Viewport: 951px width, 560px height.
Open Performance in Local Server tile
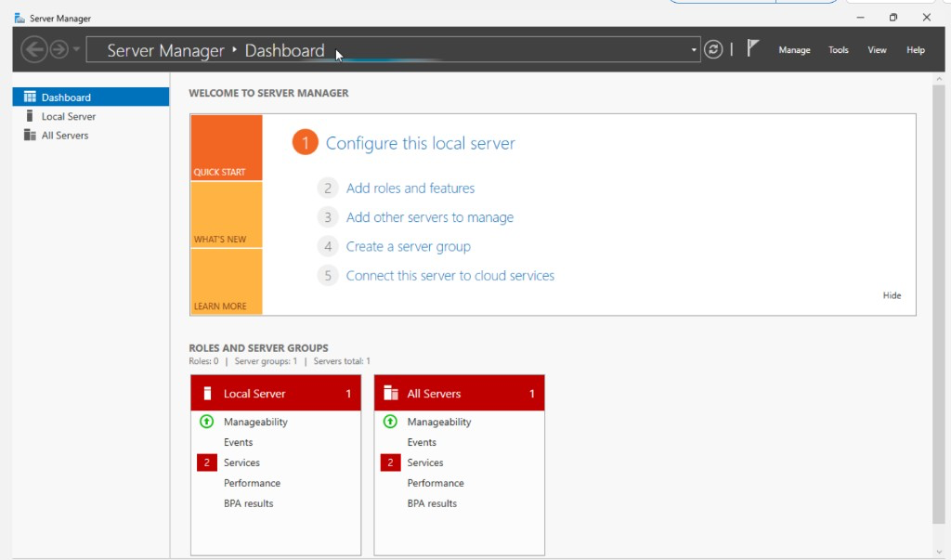(x=252, y=483)
